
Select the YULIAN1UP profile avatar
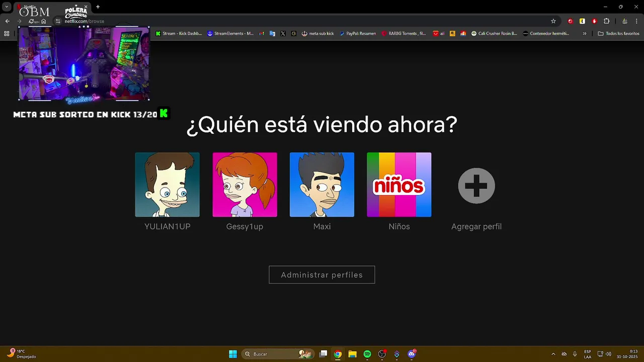tap(167, 185)
